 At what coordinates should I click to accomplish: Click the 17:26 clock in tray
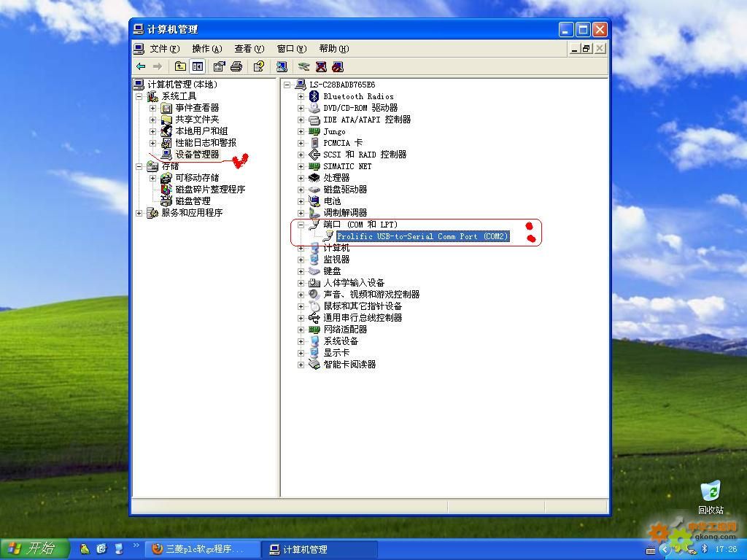(726, 549)
